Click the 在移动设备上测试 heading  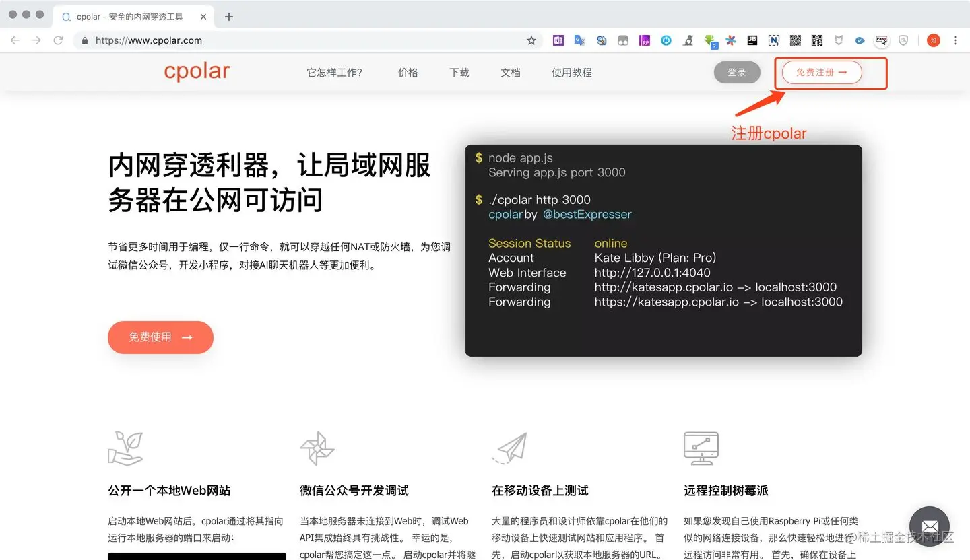pos(540,491)
